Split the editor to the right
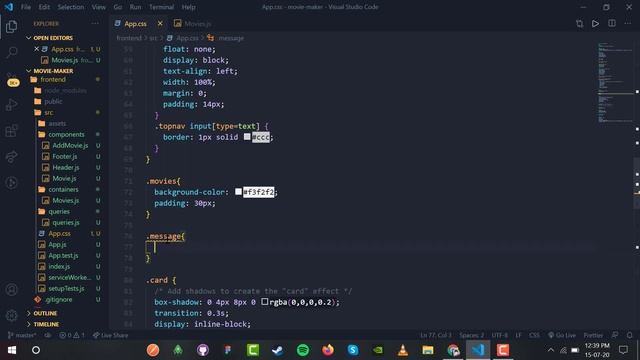 click(x=612, y=24)
